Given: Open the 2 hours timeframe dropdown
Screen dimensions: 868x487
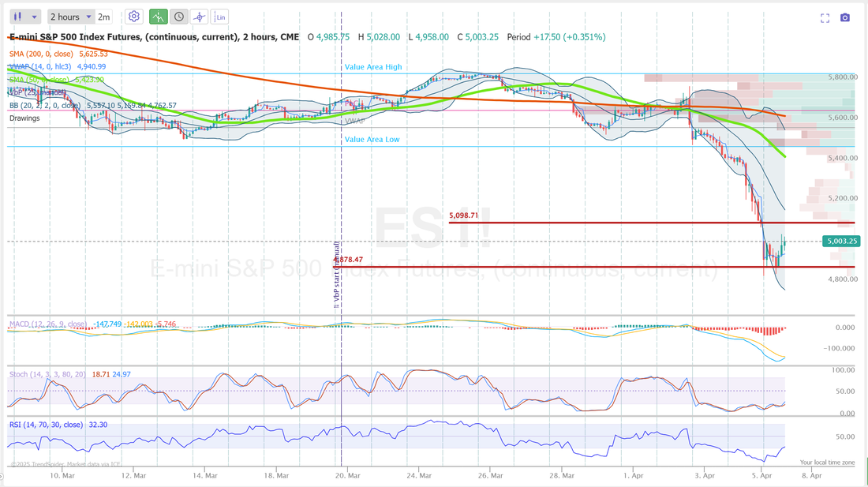Looking at the screenshot, I should click(71, 17).
